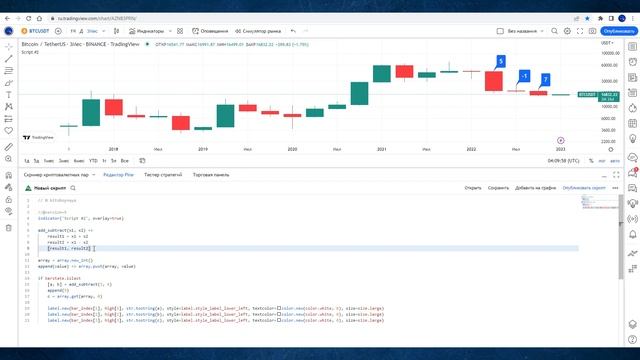Image resolution: width=640 pixels, height=360 pixels.
Task: Open the indicator templates grid icon
Action: coord(180,31)
